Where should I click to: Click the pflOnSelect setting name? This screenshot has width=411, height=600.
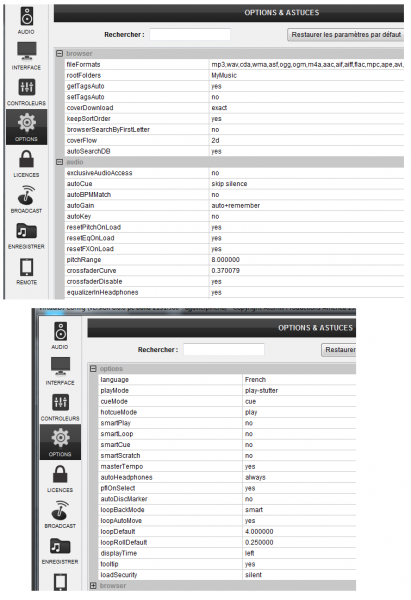point(117,488)
